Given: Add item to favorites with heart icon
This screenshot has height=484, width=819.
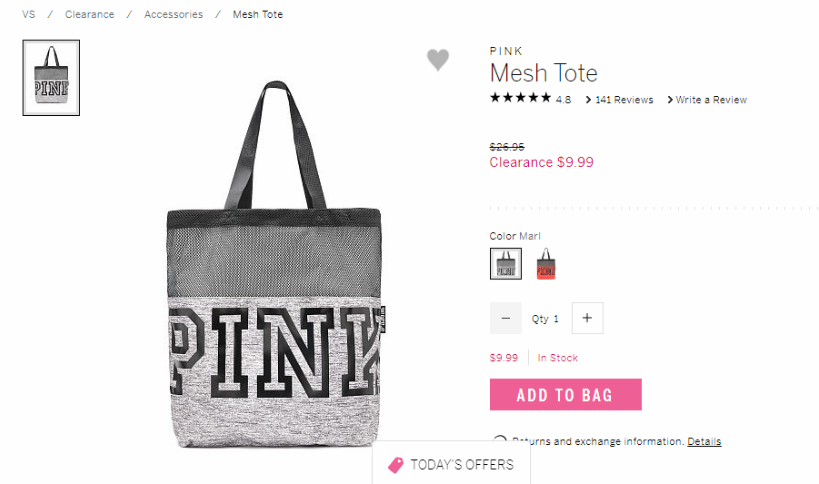Looking at the screenshot, I should click(438, 60).
